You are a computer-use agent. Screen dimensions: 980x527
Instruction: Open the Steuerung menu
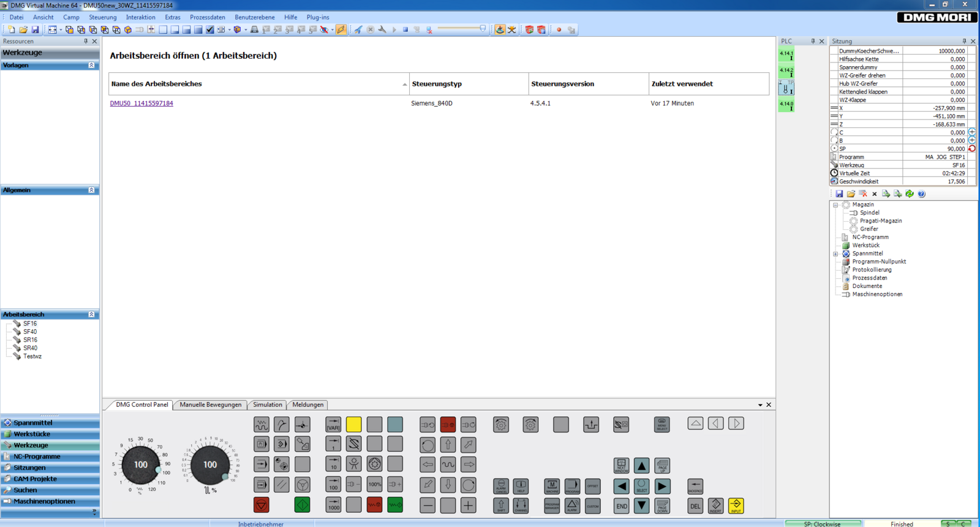click(x=102, y=17)
